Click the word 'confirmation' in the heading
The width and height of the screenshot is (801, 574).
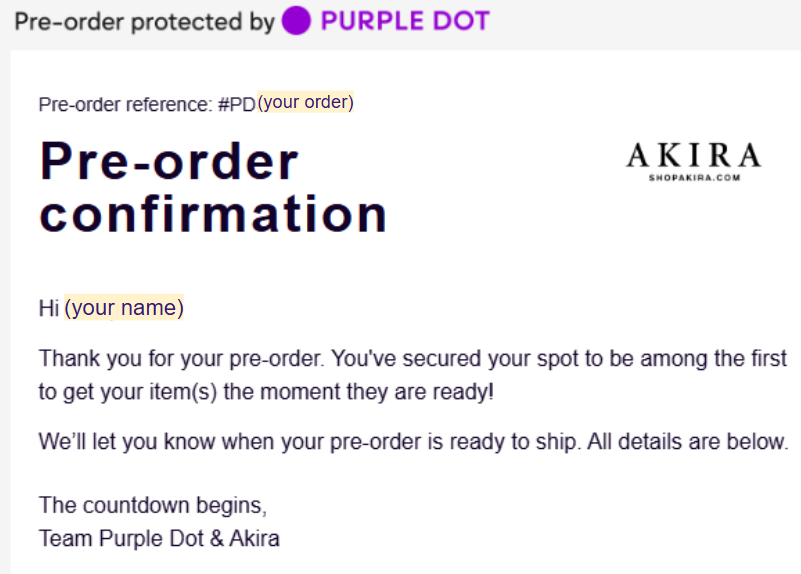pyautogui.click(x=213, y=213)
